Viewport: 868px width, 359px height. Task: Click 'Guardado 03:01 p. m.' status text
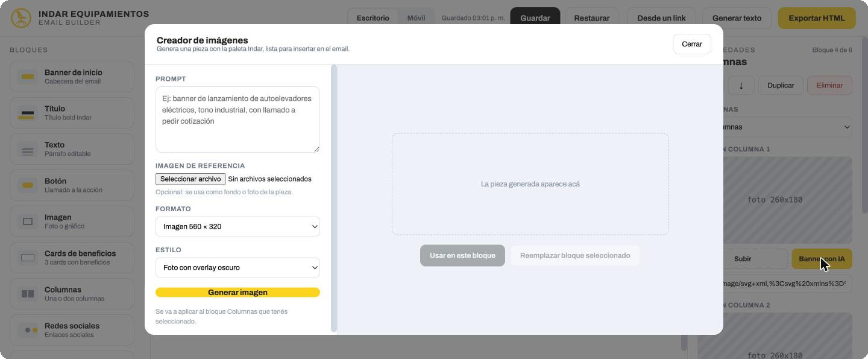tap(473, 18)
